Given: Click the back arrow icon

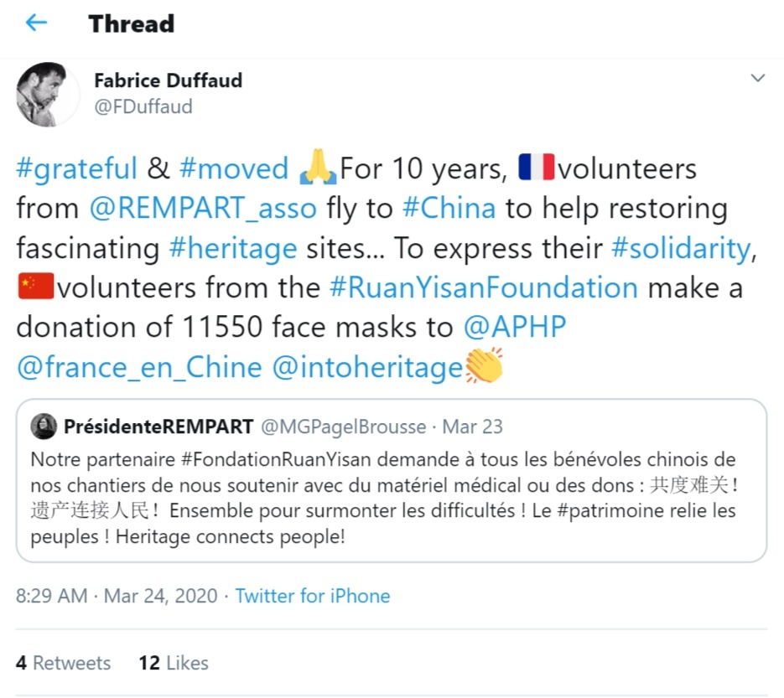Looking at the screenshot, I should click(36, 23).
